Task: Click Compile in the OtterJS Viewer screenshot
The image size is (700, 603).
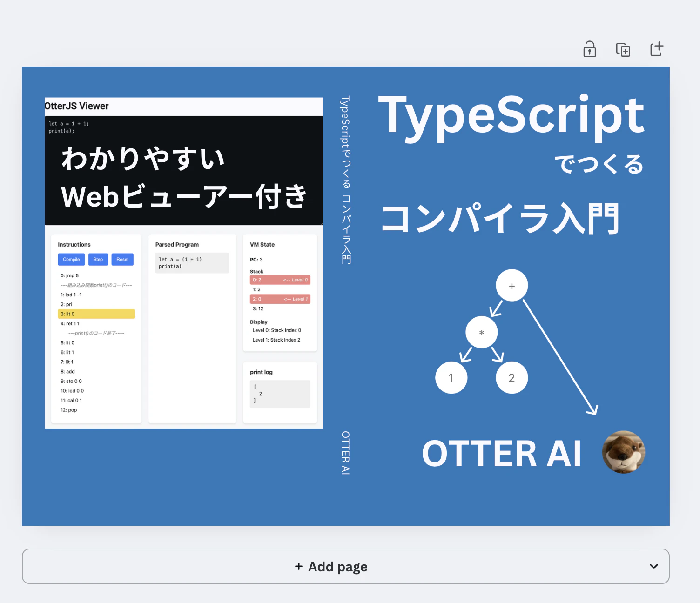Action: (71, 260)
